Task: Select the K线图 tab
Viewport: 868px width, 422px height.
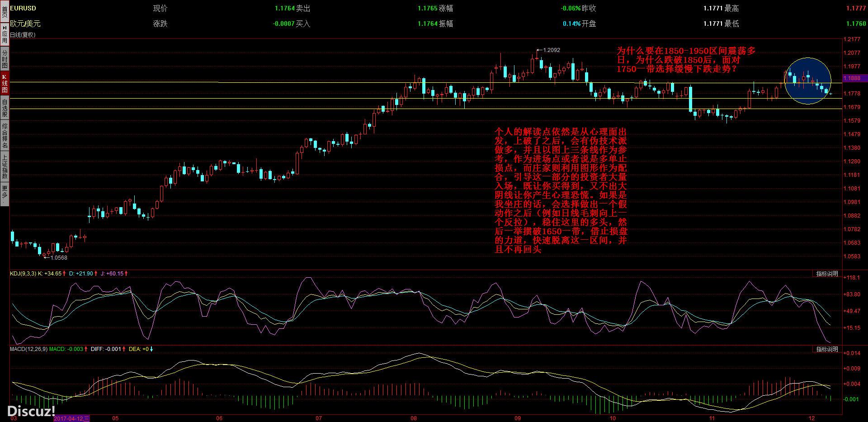Action: tap(5, 83)
